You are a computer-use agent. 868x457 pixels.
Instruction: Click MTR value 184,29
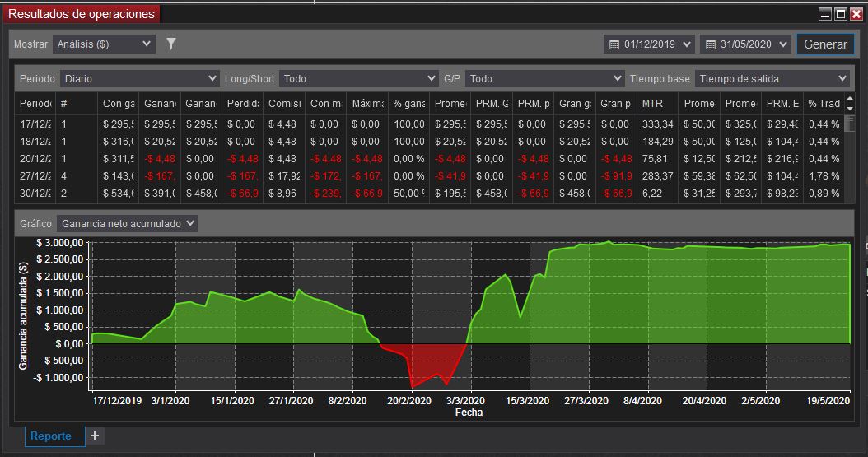tap(658, 142)
